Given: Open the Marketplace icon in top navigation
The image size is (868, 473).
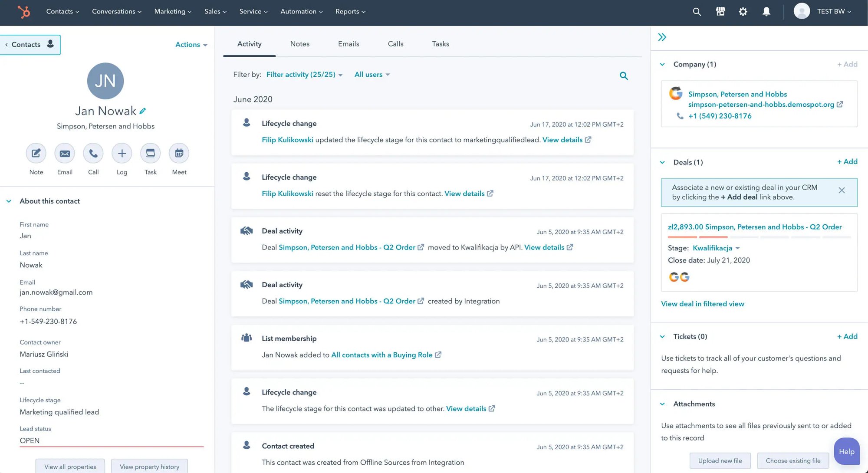Looking at the screenshot, I should point(720,12).
